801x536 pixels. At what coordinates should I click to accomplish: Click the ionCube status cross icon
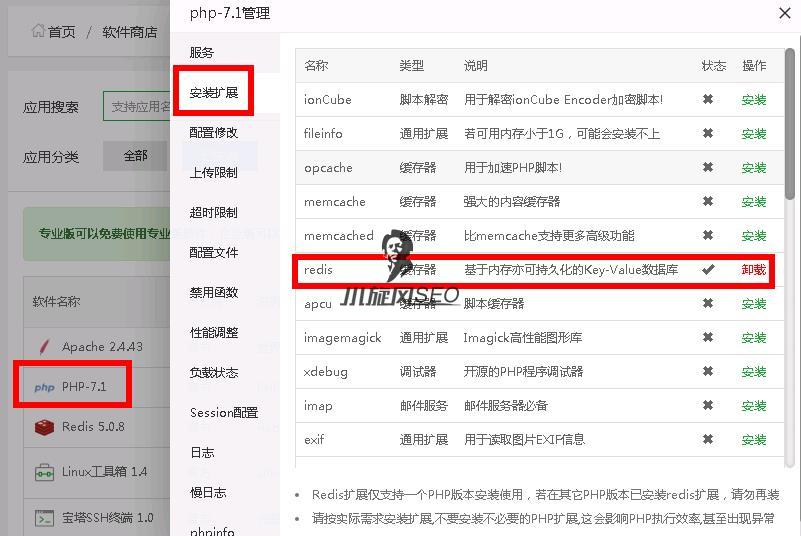(x=708, y=99)
